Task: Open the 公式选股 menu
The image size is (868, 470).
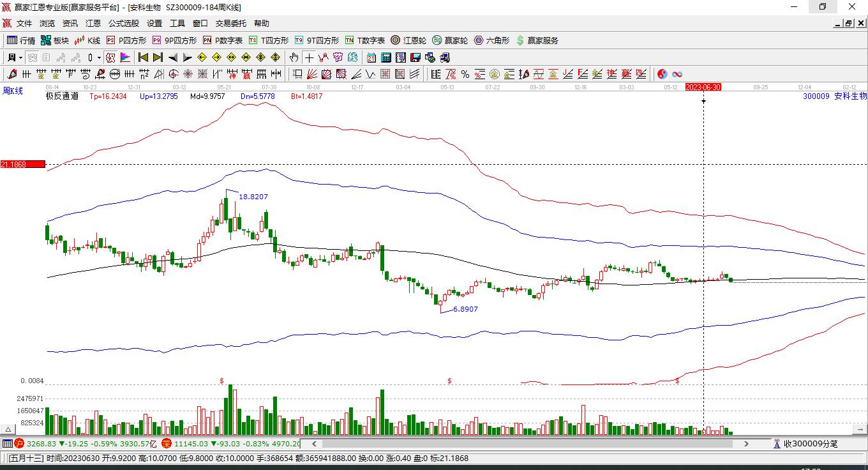Action: pyautogui.click(x=123, y=24)
